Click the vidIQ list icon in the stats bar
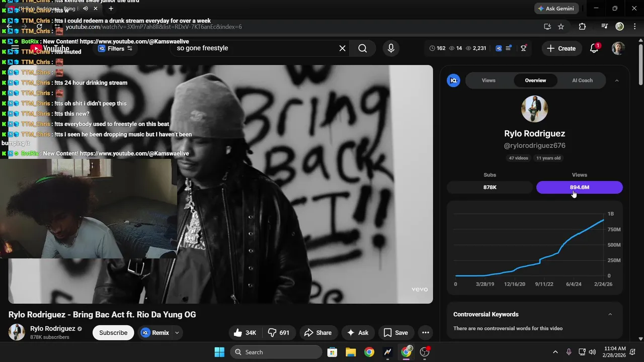The image size is (644, 362). point(509,48)
